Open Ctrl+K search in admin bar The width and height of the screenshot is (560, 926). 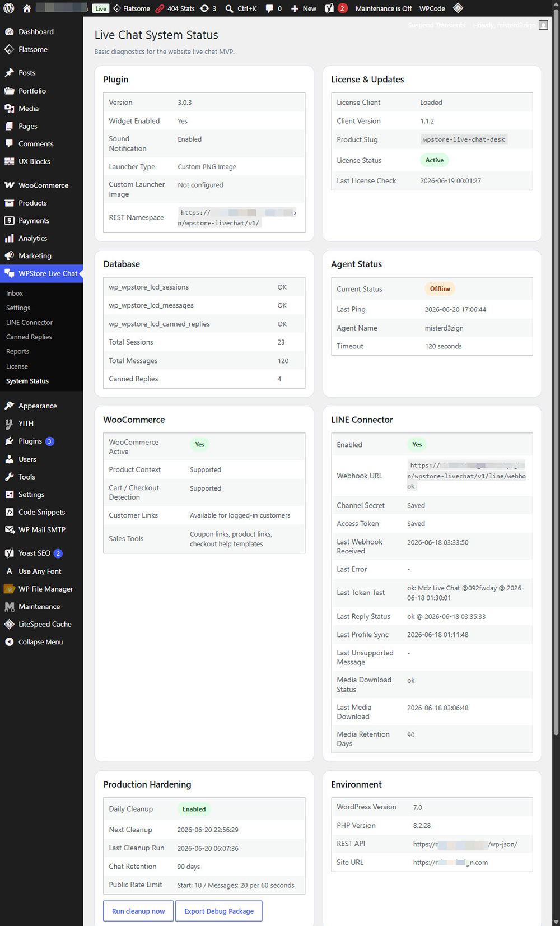241,8
